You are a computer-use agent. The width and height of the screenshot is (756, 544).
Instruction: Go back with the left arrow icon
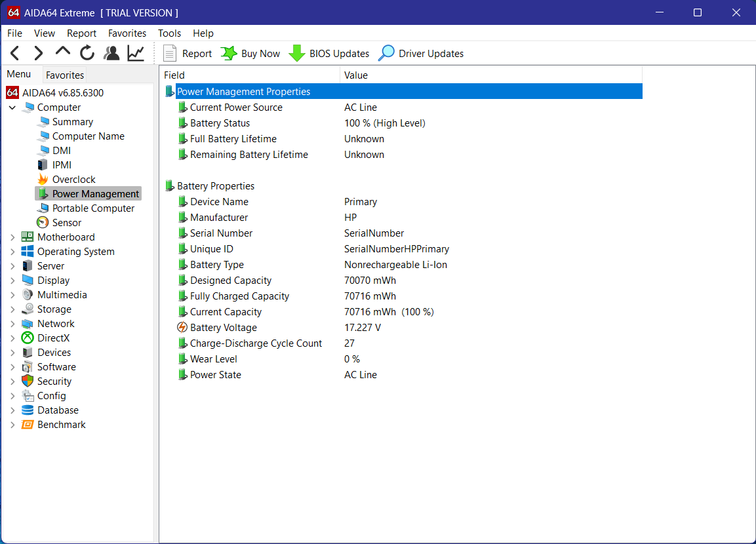(x=15, y=53)
